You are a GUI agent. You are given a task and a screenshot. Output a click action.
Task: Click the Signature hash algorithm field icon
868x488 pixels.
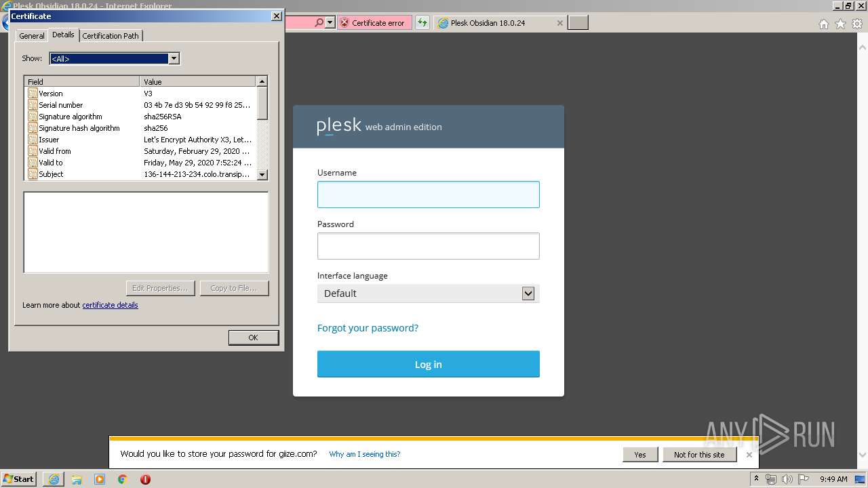33,128
